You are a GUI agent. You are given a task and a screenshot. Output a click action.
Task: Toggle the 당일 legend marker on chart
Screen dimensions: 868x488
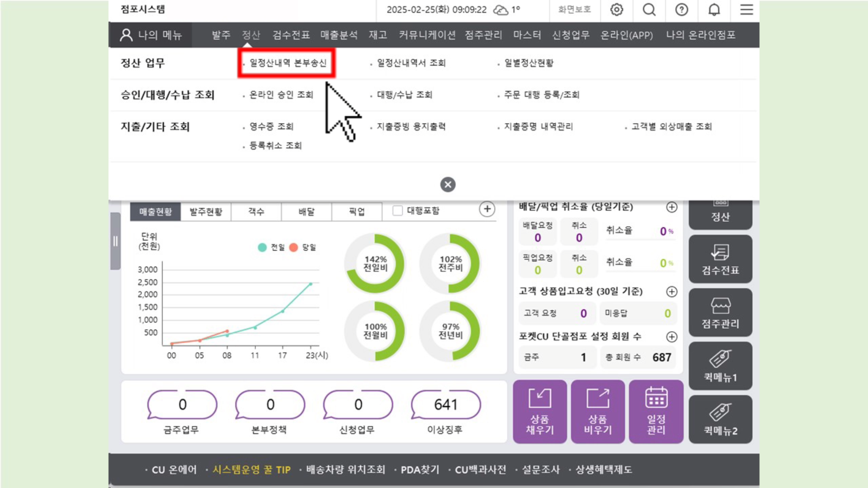(x=293, y=248)
